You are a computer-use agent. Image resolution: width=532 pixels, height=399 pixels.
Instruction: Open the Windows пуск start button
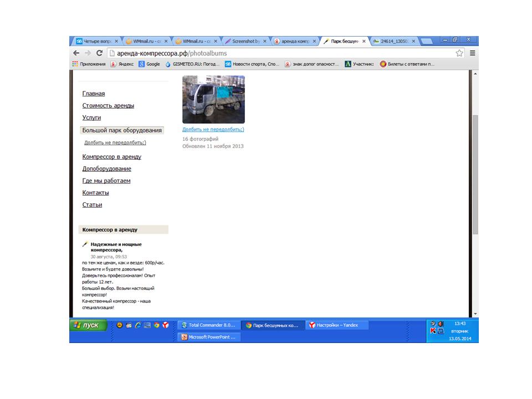pos(89,325)
